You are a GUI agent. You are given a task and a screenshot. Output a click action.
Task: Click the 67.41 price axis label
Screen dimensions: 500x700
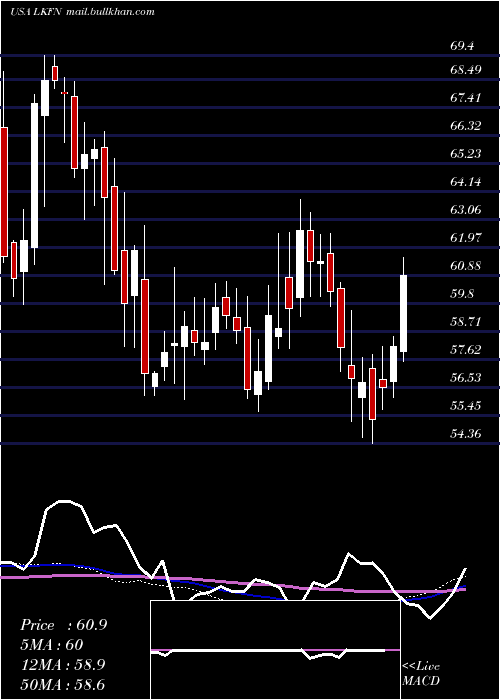(466, 98)
